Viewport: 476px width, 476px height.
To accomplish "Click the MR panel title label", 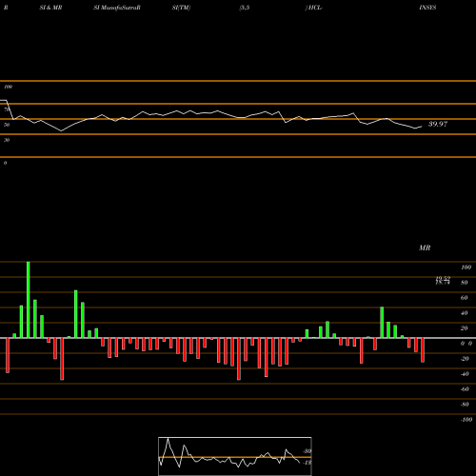I will (425, 248).
